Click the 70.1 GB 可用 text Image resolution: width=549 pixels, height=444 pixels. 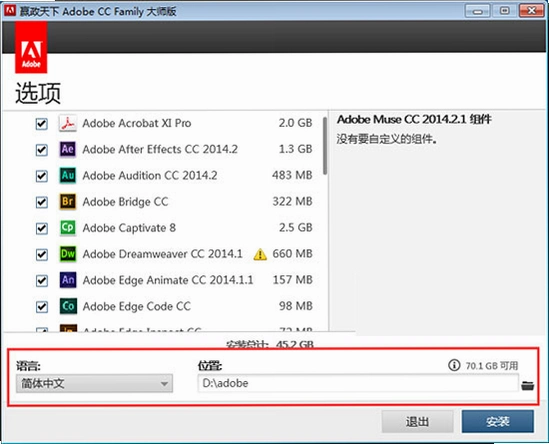[x=492, y=366]
